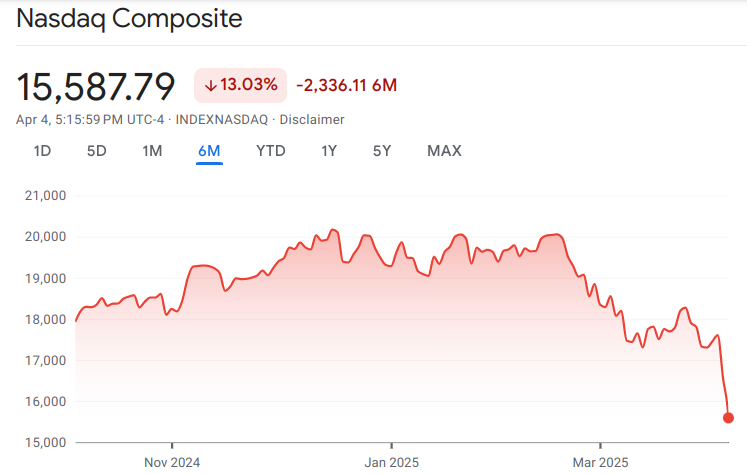Image resolution: width=747 pixels, height=474 pixels.
Task: Click the 13.03% change badge
Action: pyautogui.click(x=241, y=86)
